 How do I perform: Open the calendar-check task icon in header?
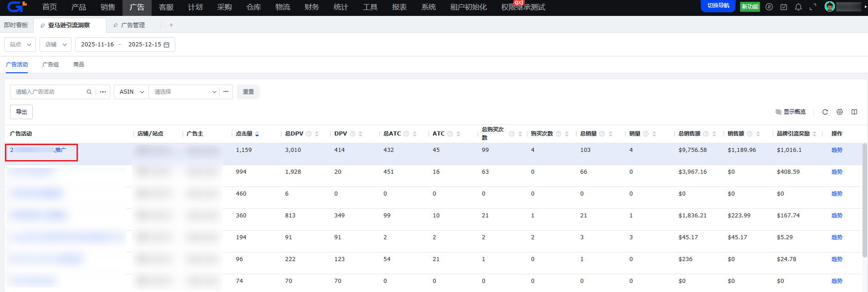click(784, 7)
